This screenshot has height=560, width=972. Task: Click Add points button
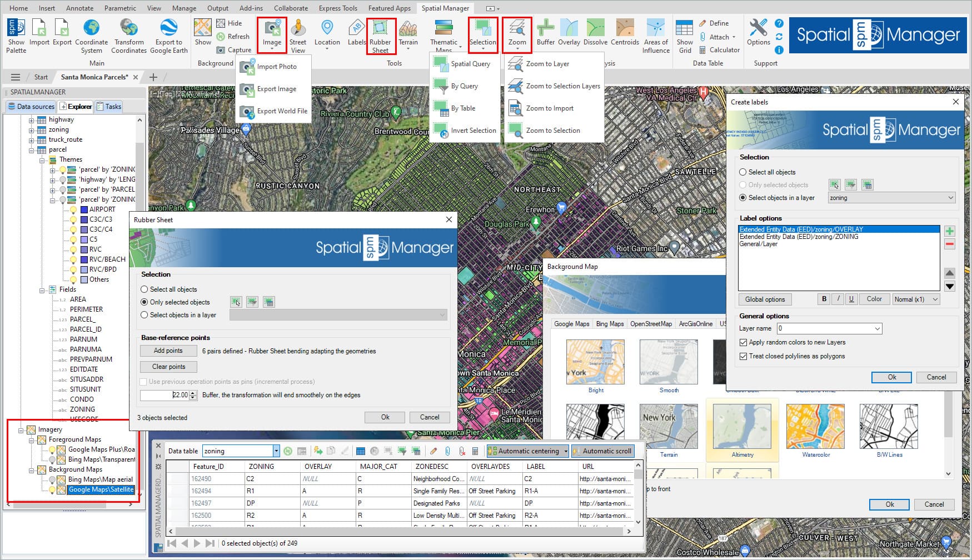pos(168,351)
